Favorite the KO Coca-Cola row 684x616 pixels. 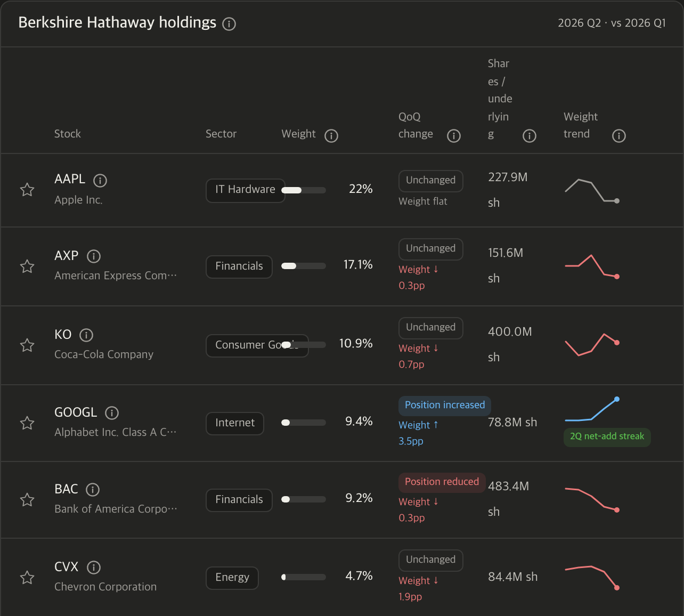tap(27, 345)
